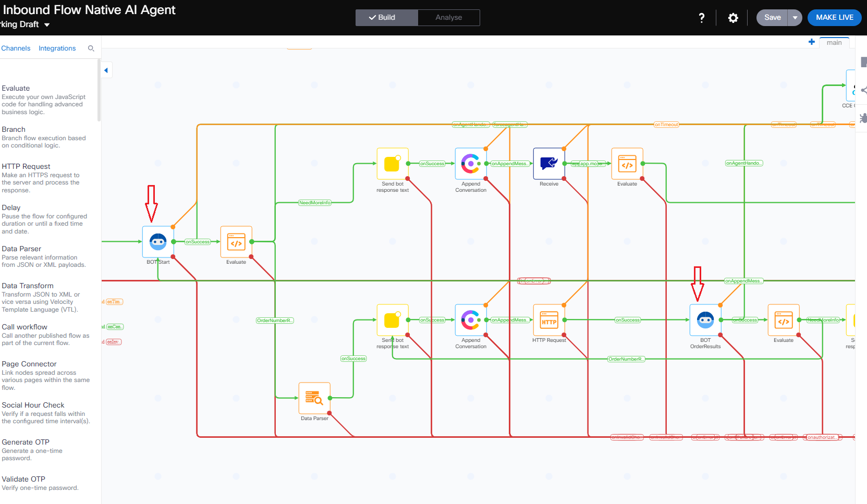Click the BOT OrderResults node
Image resolution: width=867 pixels, height=504 pixels.
(x=705, y=320)
